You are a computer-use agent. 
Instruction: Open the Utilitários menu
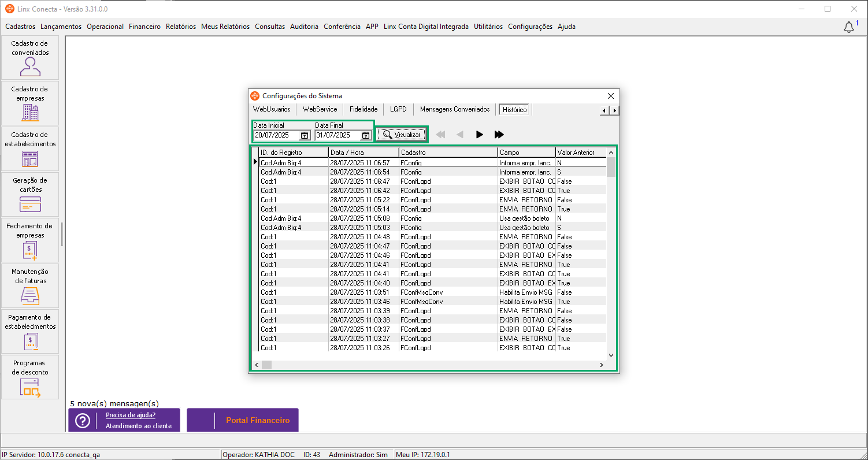pos(488,27)
